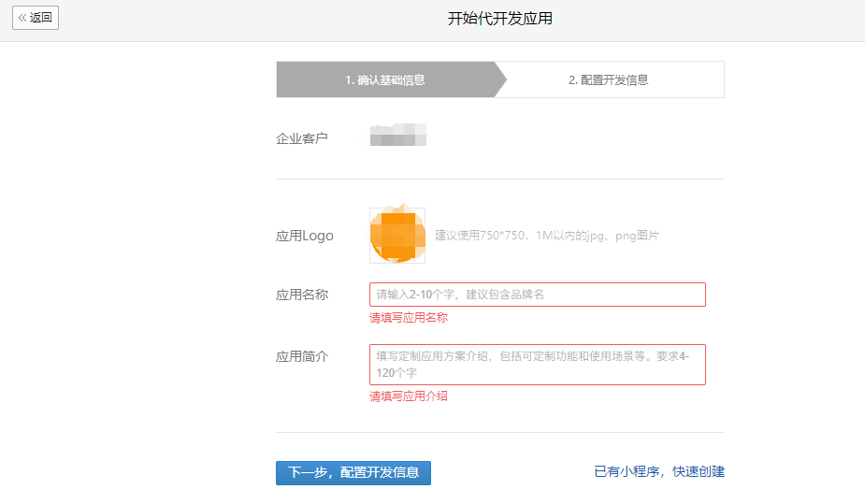Click the blurred 企业客户 name
The height and width of the screenshot is (504, 865).
pos(397,135)
